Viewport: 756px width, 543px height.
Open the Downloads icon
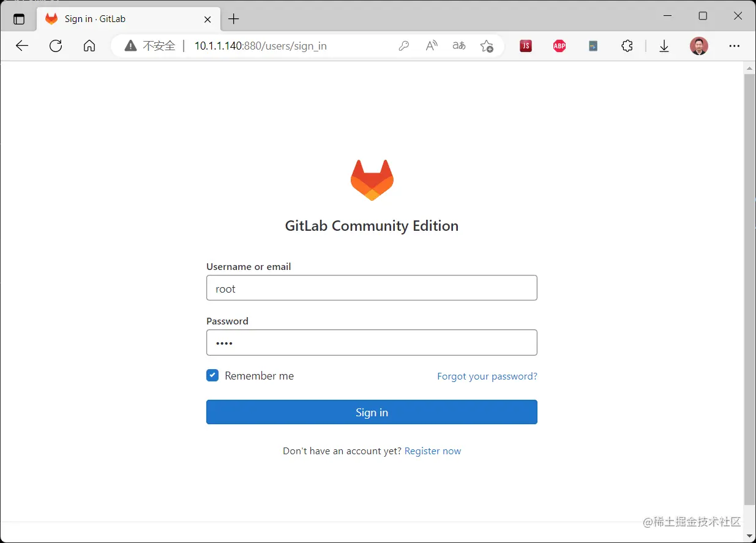(664, 45)
